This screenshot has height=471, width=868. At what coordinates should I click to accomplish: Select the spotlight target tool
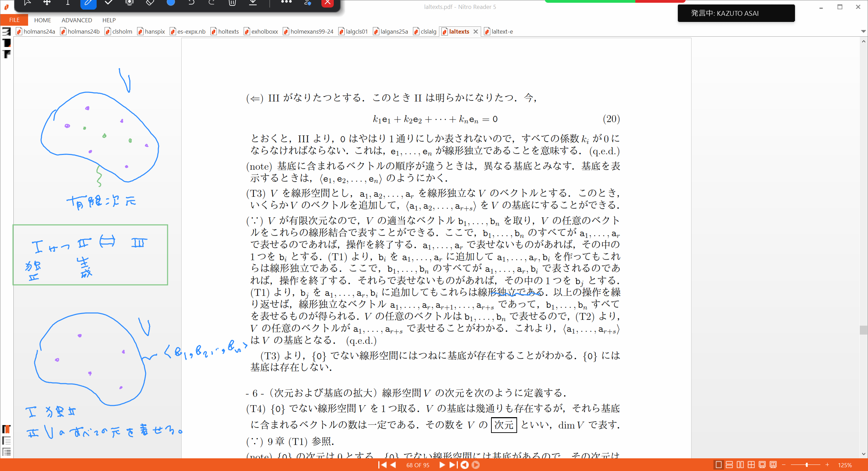130,3
